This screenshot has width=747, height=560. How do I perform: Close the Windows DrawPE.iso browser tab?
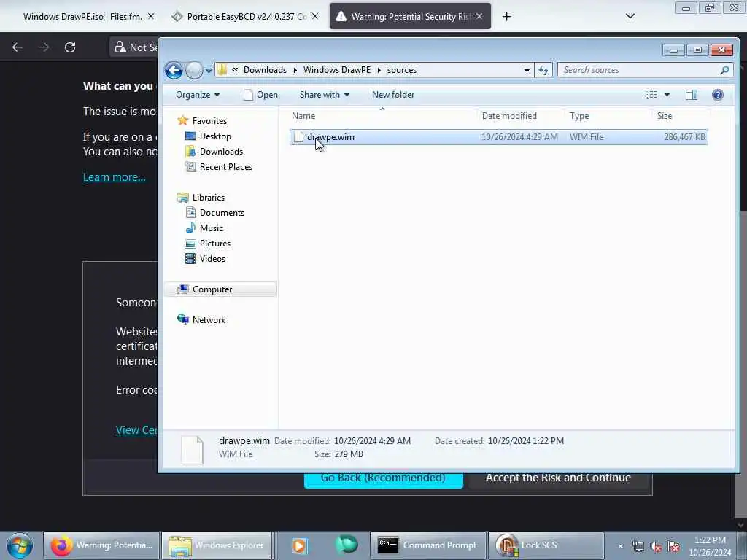tap(151, 17)
